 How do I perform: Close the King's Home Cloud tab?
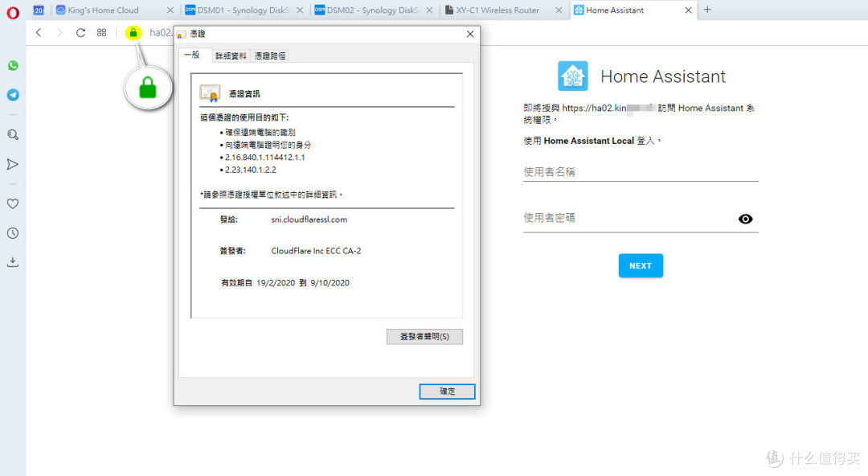[170, 10]
